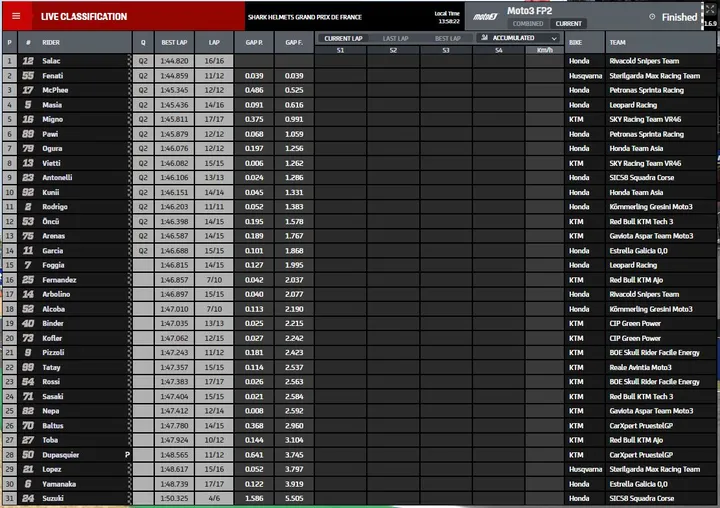Viewport: 720px width, 508px height.
Task: Click the LIVE CLASSIFICATION title
Action: coord(84,17)
